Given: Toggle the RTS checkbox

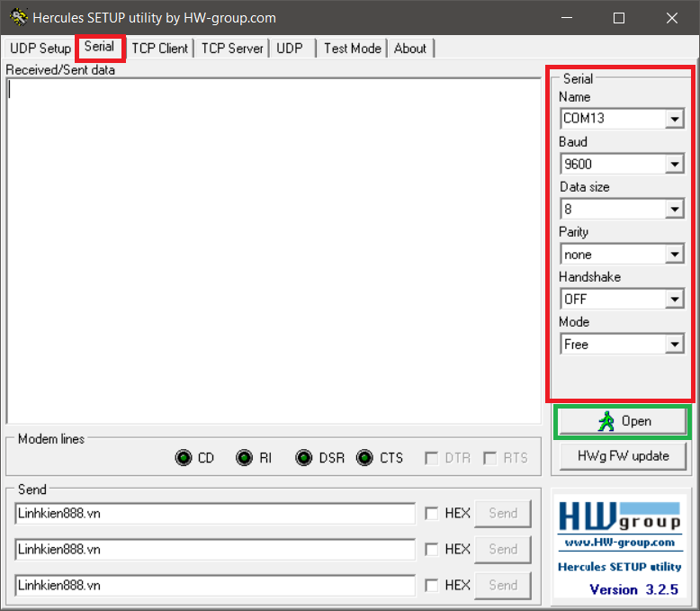Looking at the screenshot, I should coord(489,458).
